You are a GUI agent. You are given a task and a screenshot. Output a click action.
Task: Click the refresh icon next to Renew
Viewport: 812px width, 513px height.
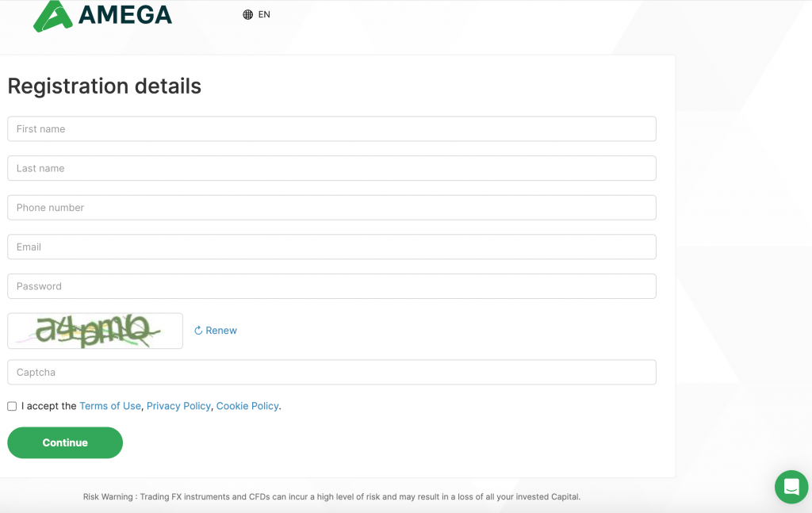(x=198, y=330)
